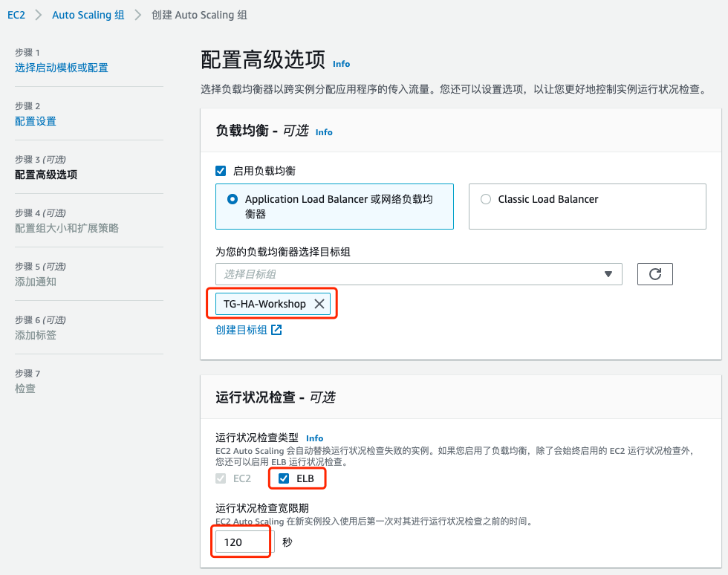
Task: Uncheck the 启用负载均衡 checkbox
Action: [221, 170]
